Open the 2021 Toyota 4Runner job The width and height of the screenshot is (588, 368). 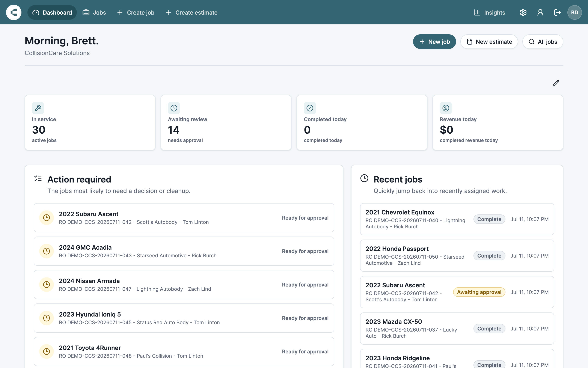(x=184, y=351)
